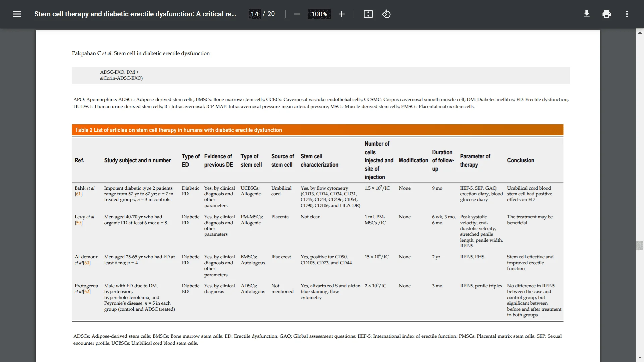Screen dimensions: 644x362
Task: Click the 'Stem cell characterization' header
Action: tap(319, 160)
